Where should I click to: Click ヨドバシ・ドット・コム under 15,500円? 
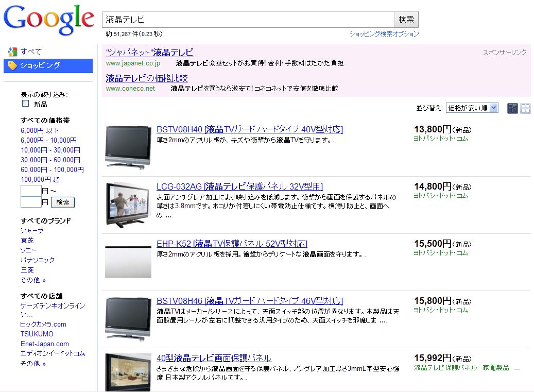[x=441, y=253]
